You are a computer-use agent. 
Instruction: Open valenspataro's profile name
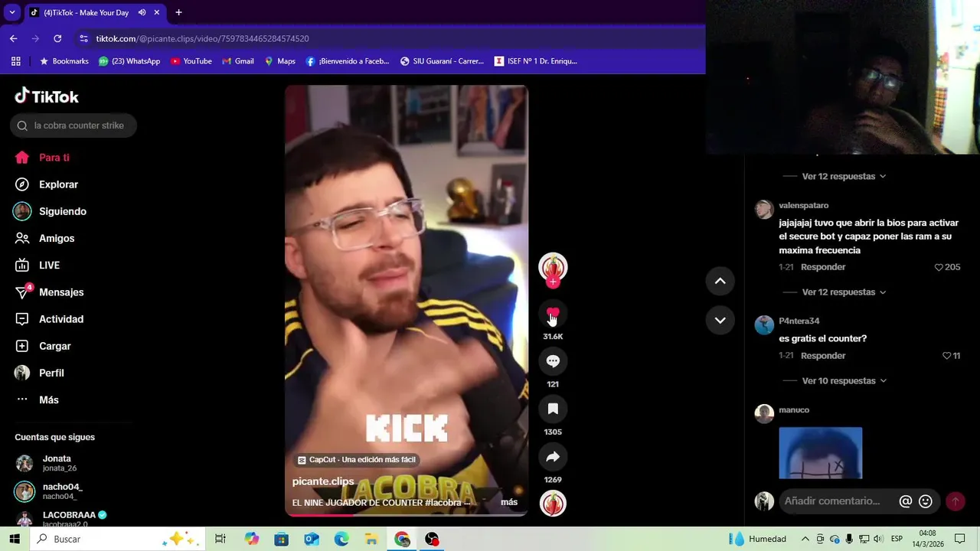pos(803,205)
